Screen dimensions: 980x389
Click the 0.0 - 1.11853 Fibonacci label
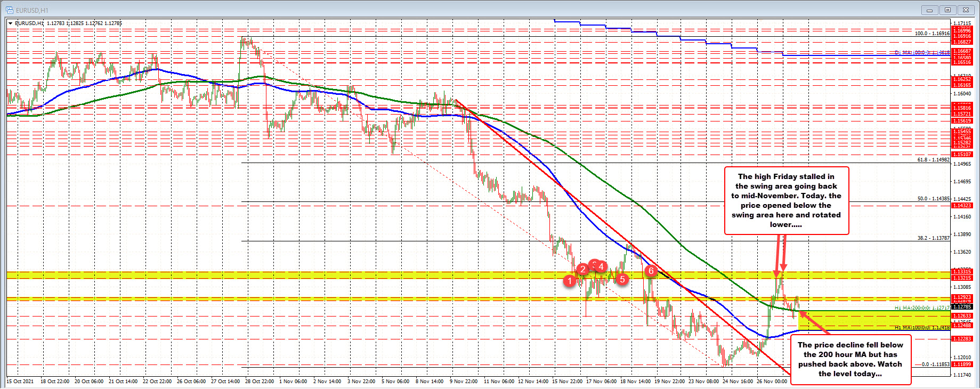936,364
